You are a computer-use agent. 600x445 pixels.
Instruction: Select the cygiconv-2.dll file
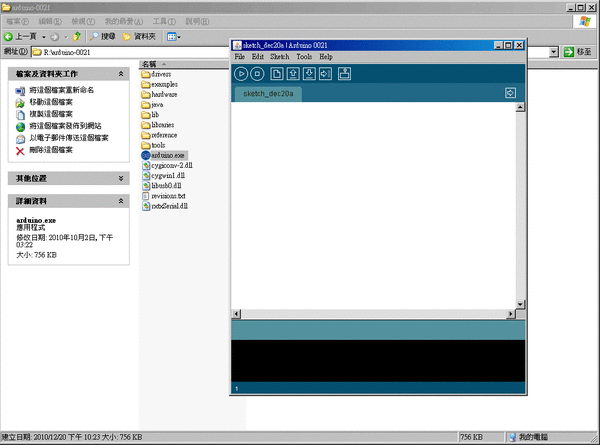pyautogui.click(x=167, y=165)
